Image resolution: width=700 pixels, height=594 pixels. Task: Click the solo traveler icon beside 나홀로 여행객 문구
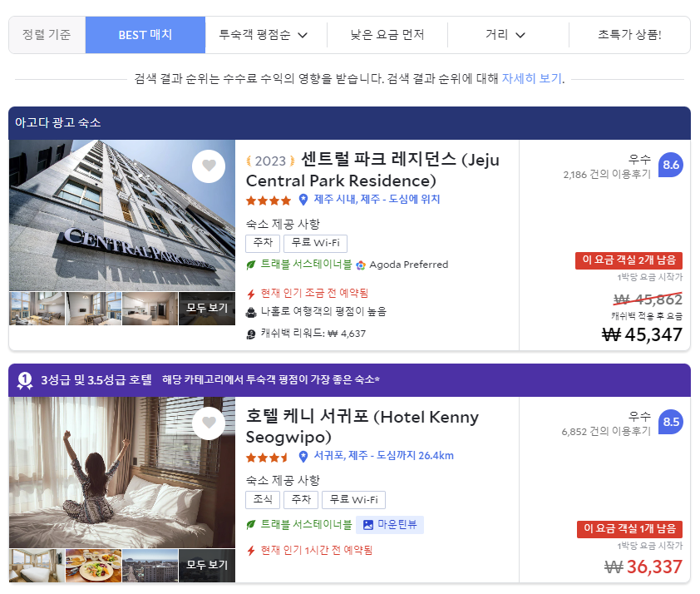(251, 314)
